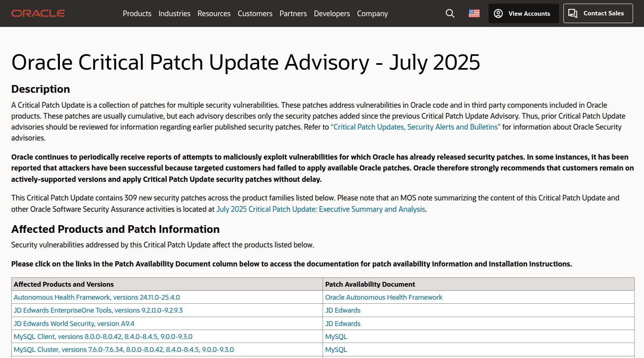This screenshot has height=358, width=644.
Task: Open JD Edwards EnterpriseOne Tools link
Action: tap(98, 310)
